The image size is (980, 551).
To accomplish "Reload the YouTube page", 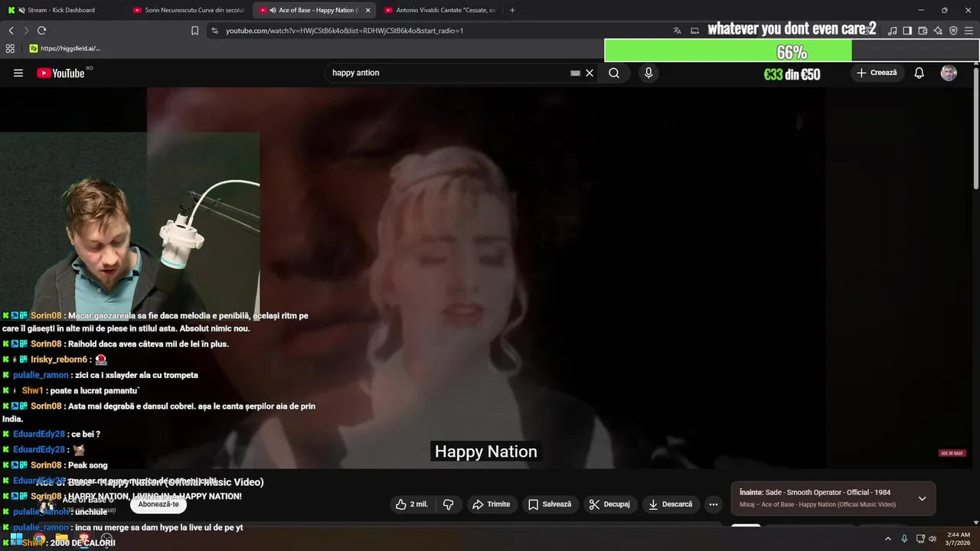I will (41, 31).
